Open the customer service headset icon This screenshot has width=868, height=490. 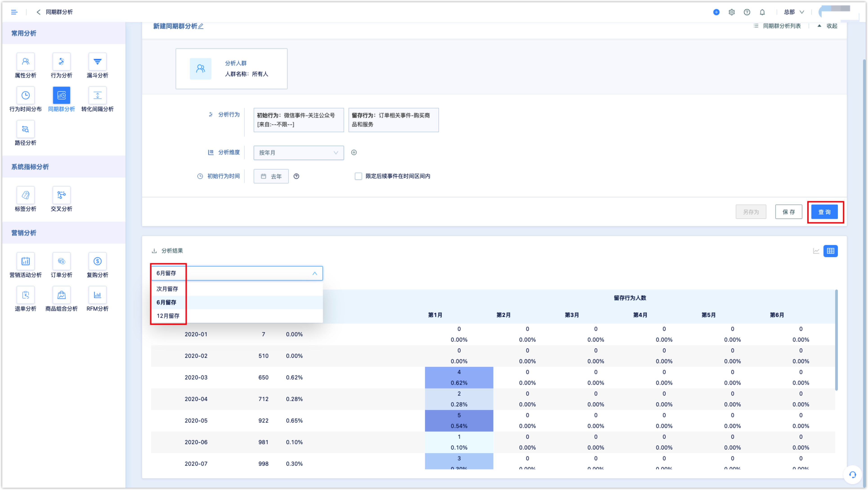(852, 474)
